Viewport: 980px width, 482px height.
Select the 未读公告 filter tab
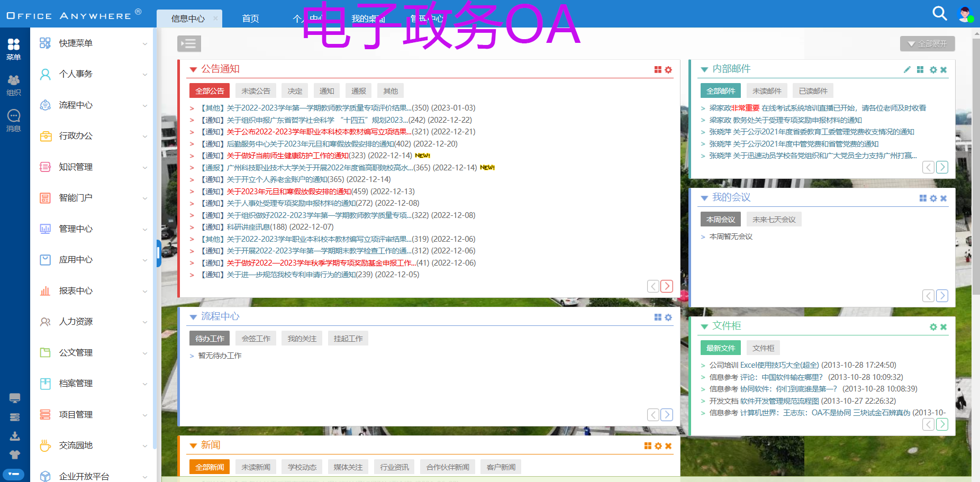[256, 91]
